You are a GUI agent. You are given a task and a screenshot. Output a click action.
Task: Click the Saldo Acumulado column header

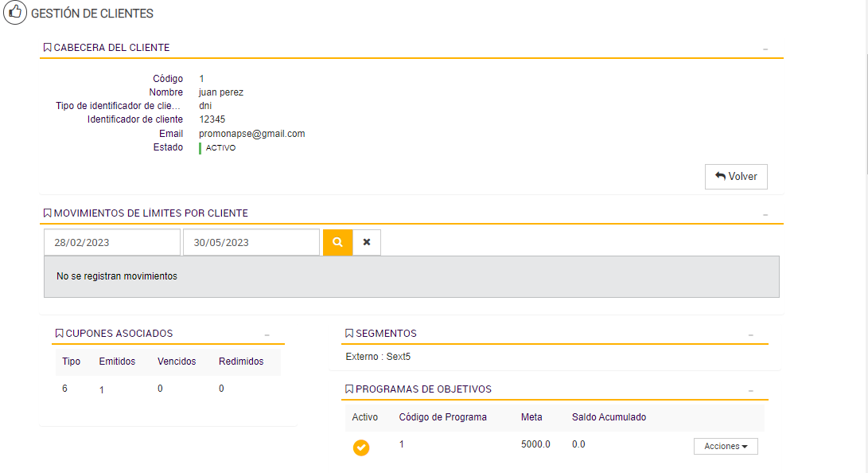pyautogui.click(x=609, y=417)
